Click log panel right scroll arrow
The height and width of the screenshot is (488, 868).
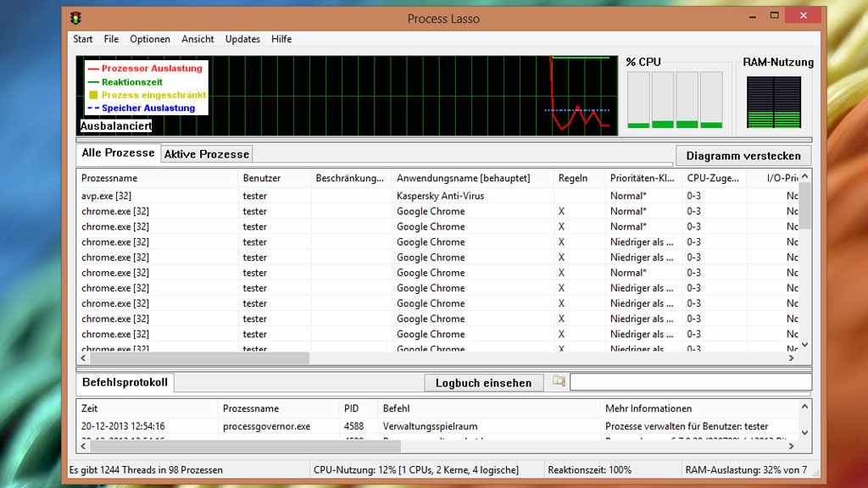[791, 446]
